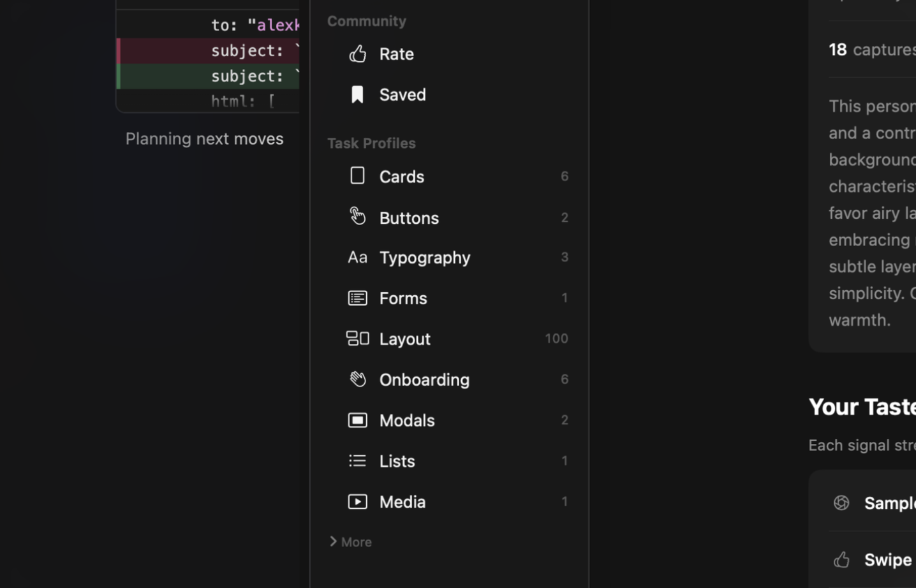The width and height of the screenshot is (916, 588).
Task: Click the Typography Aa icon
Action: (x=357, y=257)
